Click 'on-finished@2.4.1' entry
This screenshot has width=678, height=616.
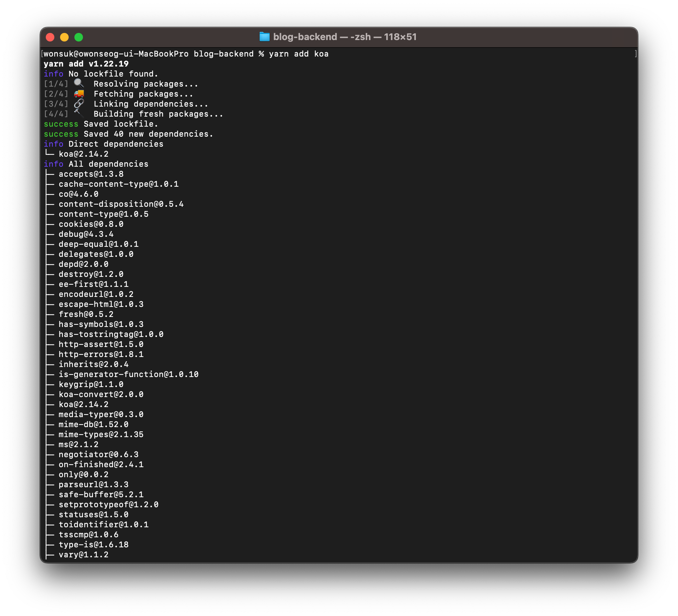(101, 465)
